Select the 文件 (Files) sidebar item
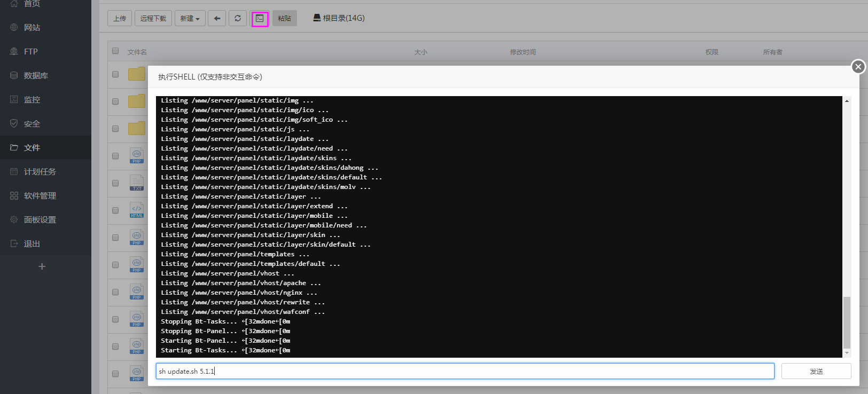 pyautogui.click(x=45, y=147)
